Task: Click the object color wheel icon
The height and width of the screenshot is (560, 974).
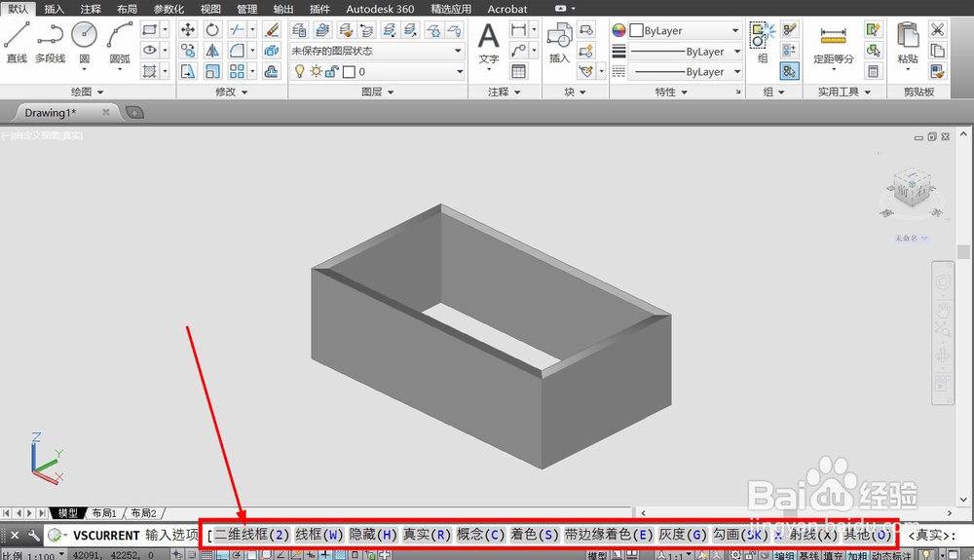Action: point(618,30)
